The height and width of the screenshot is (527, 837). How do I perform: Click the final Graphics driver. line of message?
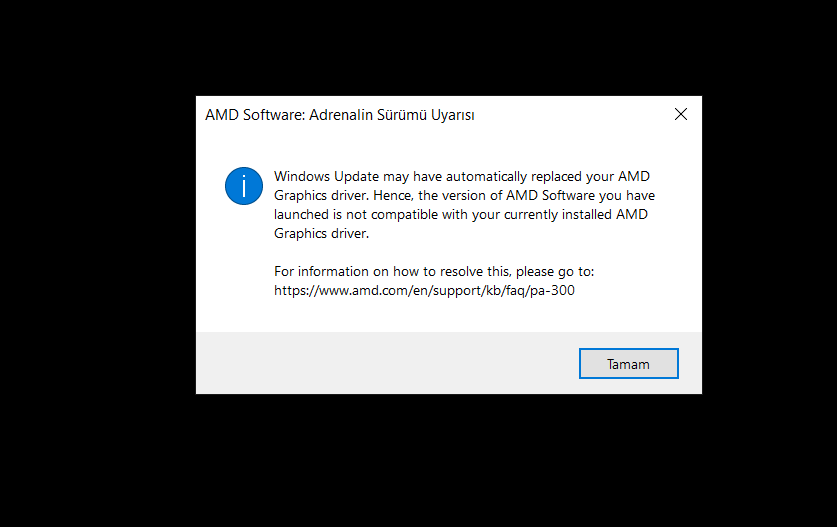click(321, 233)
